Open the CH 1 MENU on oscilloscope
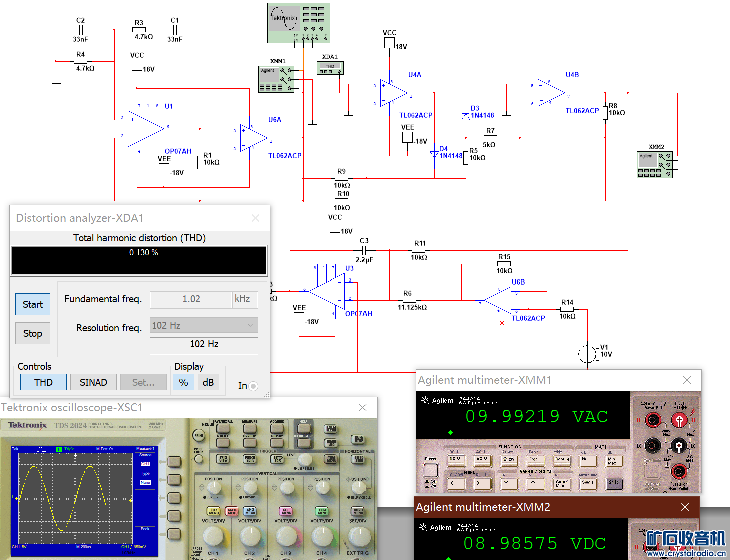 click(214, 511)
